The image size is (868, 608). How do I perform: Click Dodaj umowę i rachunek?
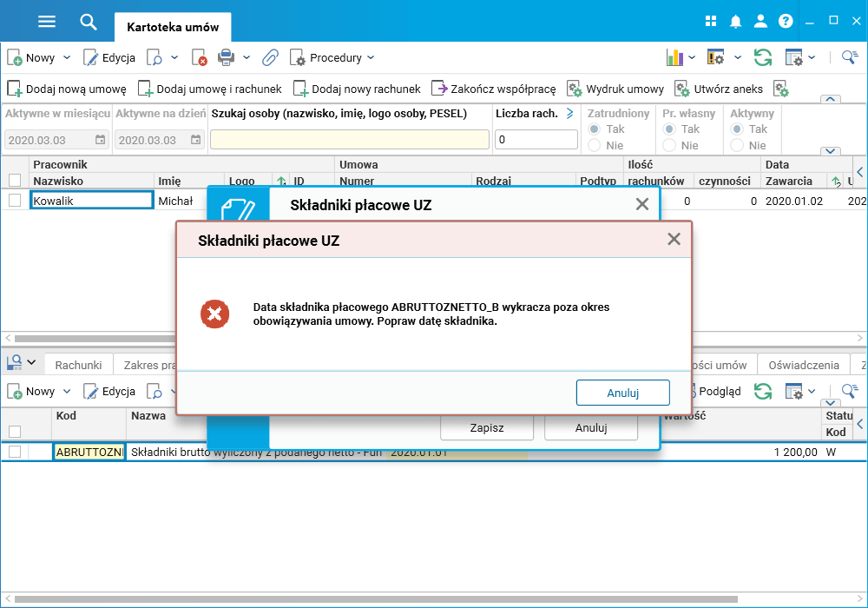210,89
